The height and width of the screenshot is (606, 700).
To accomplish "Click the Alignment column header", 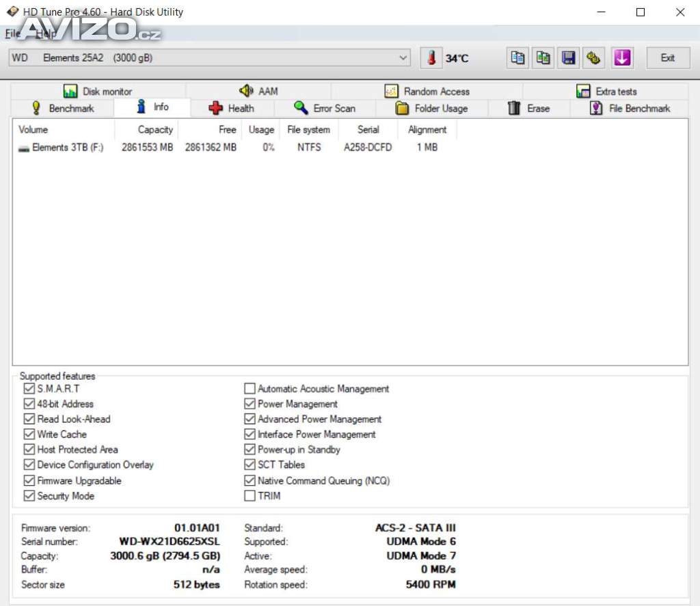I will click(x=427, y=130).
